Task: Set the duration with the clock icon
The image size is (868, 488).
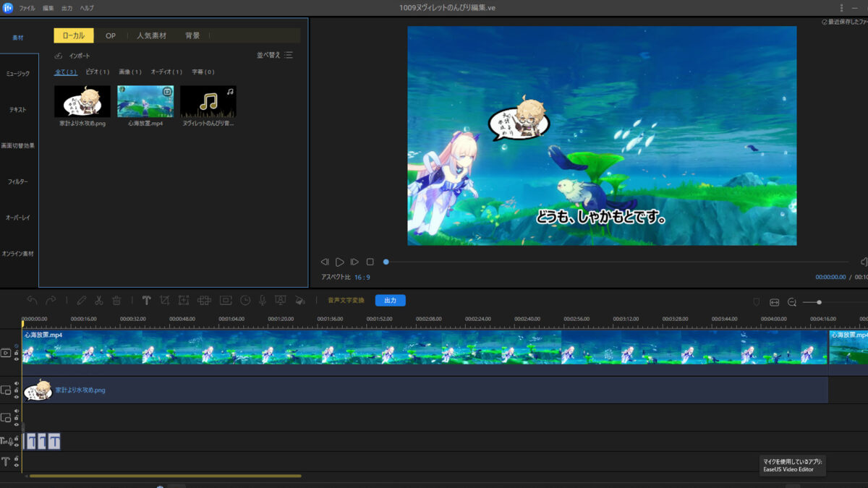Action: click(x=245, y=300)
